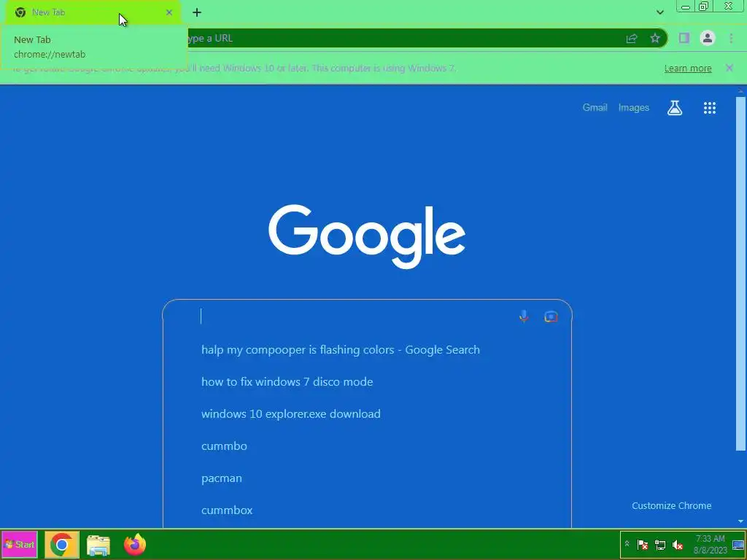Screen dimensions: 747x560
Task: Expand the tab search chevron
Action: pyautogui.click(x=659, y=12)
